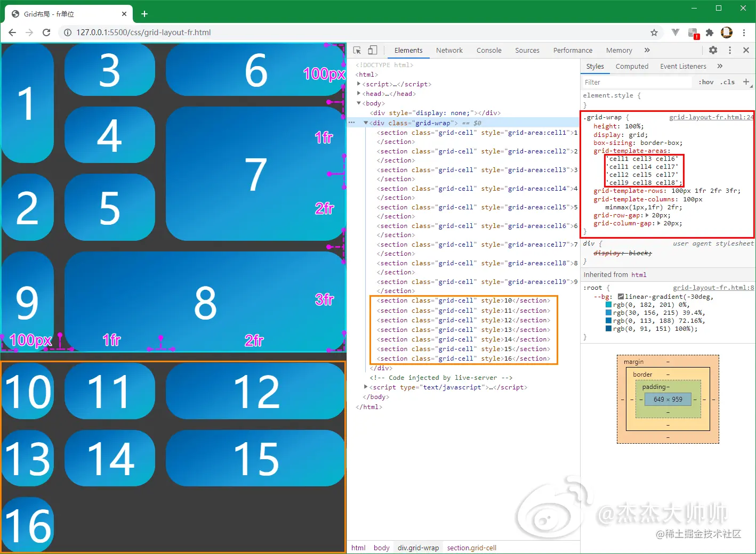Open the ellipsis actions for selected DOM node
This screenshot has width=756, height=554.
click(x=351, y=123)
